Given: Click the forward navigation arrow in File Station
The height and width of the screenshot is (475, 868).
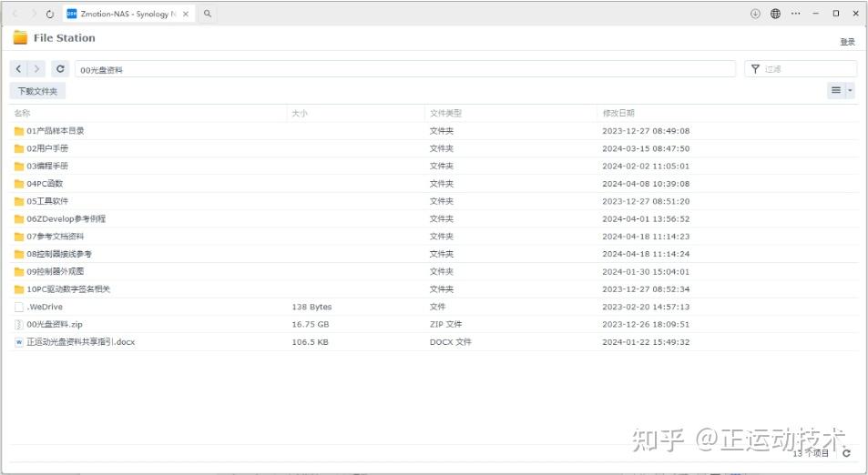Looking at the screenshot, I should pyautogui.click(x=36, y=69).
